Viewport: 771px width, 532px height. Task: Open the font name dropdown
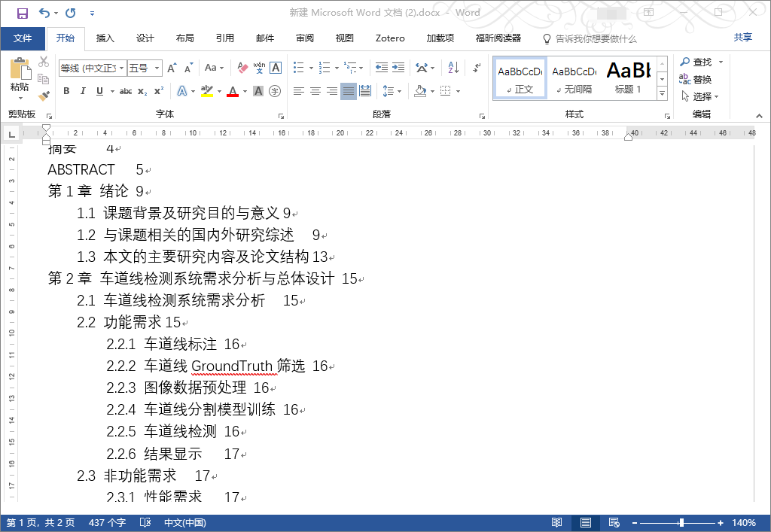point(121,68)
